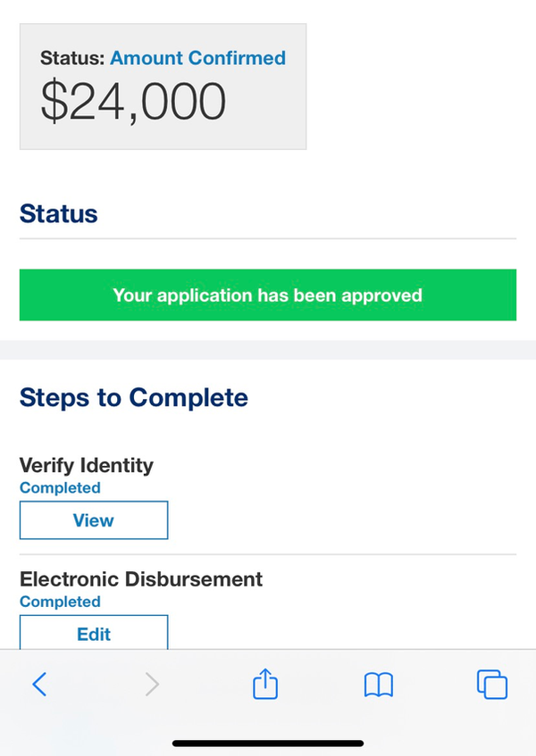
Task: Click the gray band above Steps to Complete
Action: [x=268, y=350]
